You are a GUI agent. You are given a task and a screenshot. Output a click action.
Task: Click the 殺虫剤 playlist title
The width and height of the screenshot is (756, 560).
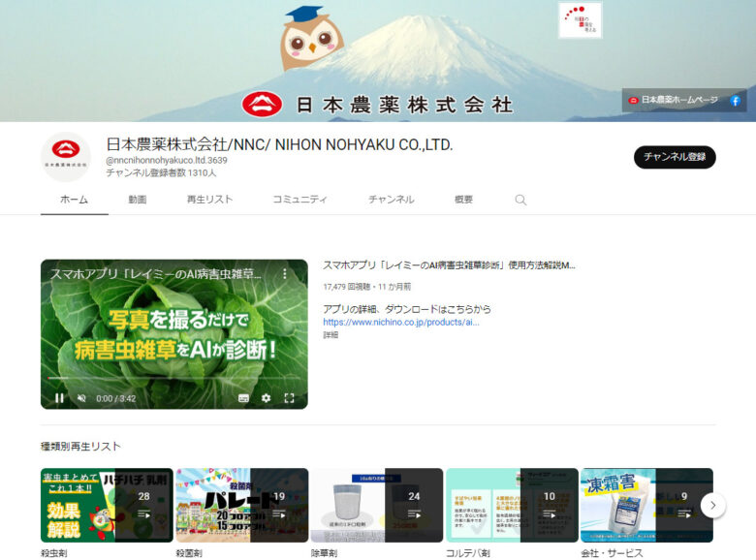click(x=54, y=553)
